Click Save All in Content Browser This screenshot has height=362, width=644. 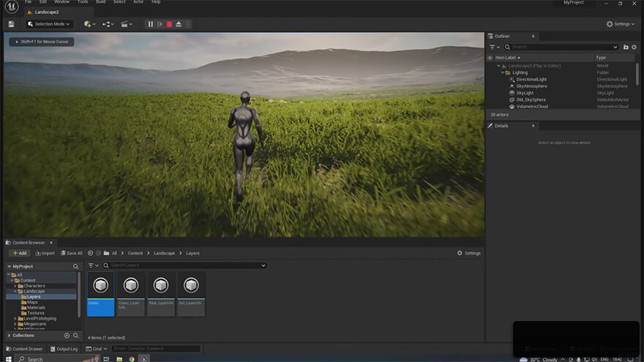71,253
